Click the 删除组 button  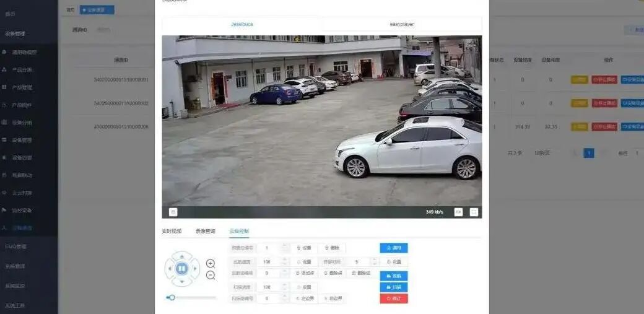point(360,273)
